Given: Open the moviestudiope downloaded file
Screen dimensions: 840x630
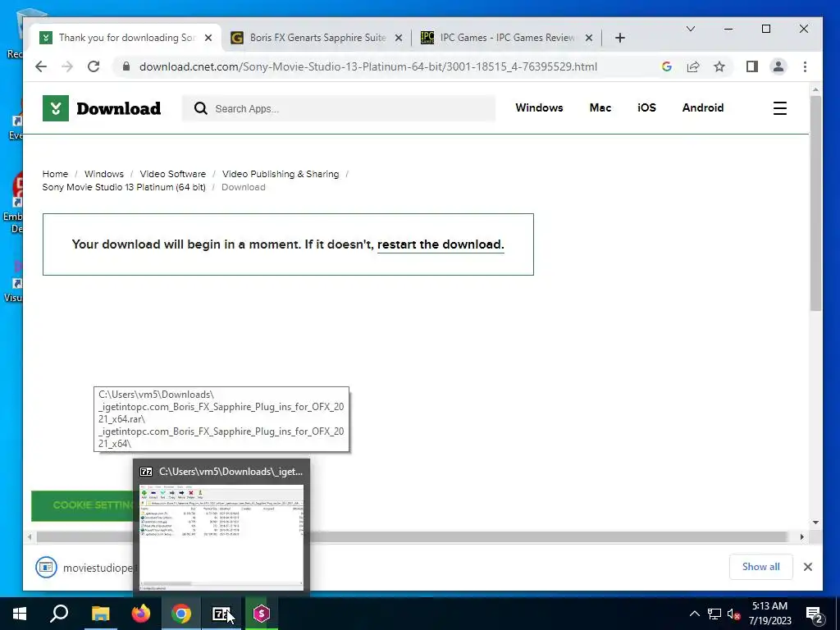Looking at the screenshot, I should coord(85,568).
